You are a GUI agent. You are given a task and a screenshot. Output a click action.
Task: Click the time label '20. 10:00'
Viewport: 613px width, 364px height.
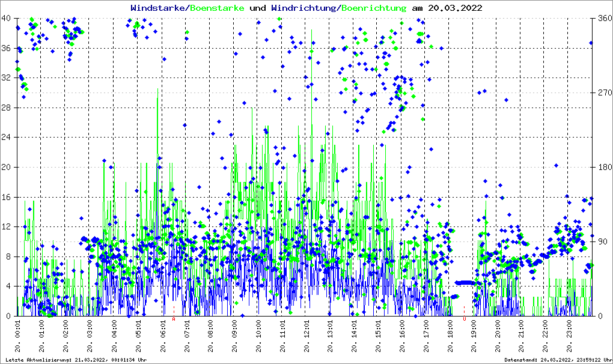[258, 336]
